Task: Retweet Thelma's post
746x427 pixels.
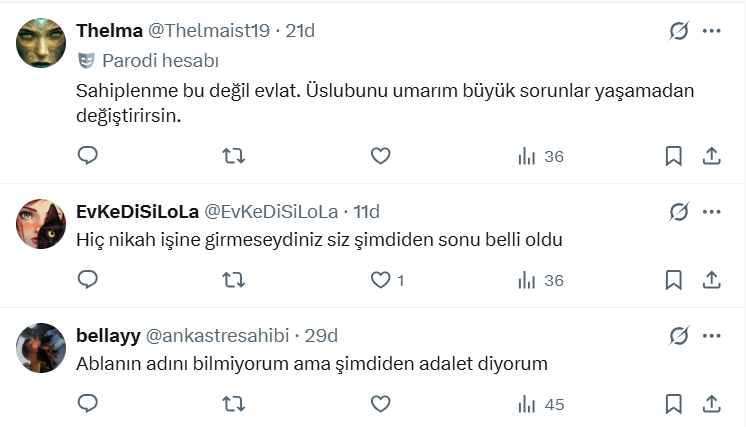Action: [x=233, y=156]
